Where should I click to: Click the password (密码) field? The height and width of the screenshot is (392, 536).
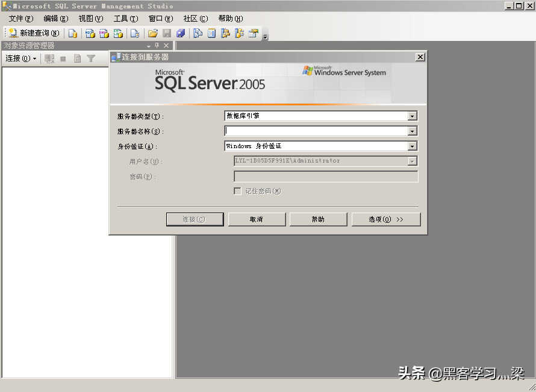point(326,176)
